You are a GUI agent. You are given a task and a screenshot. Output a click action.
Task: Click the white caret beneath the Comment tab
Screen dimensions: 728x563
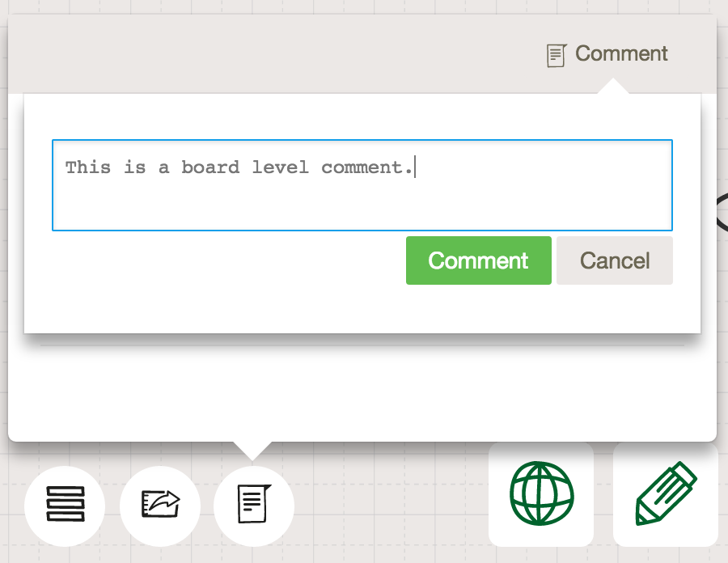pyautogui.click(x=613, y=87)
